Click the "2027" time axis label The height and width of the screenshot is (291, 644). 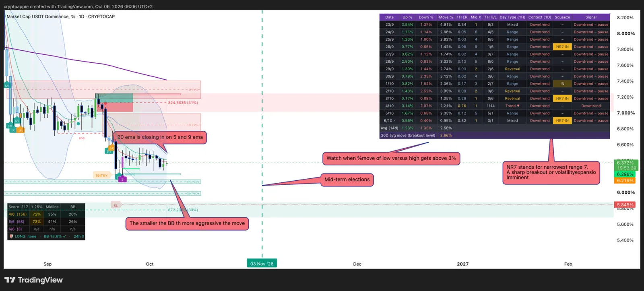coord(462,264)
